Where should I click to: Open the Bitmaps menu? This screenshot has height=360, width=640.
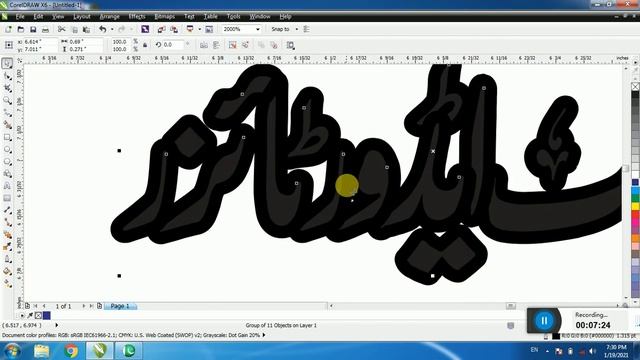pos(164,16)
